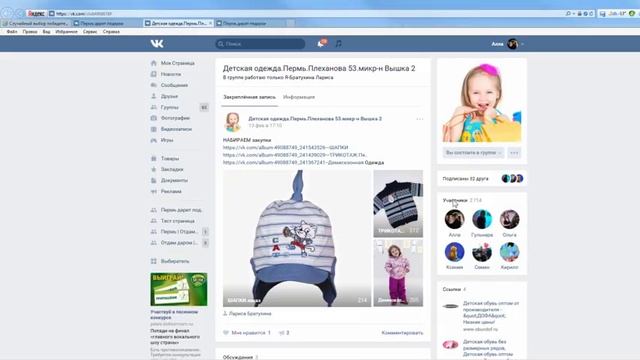Open the Вид browser menu

click(47, 31)
